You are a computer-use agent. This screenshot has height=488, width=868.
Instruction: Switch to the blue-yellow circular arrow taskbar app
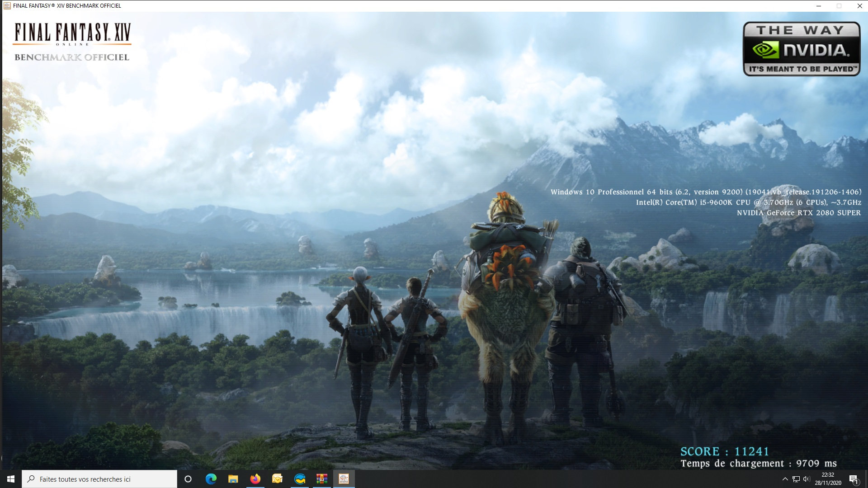pos(300,479)
